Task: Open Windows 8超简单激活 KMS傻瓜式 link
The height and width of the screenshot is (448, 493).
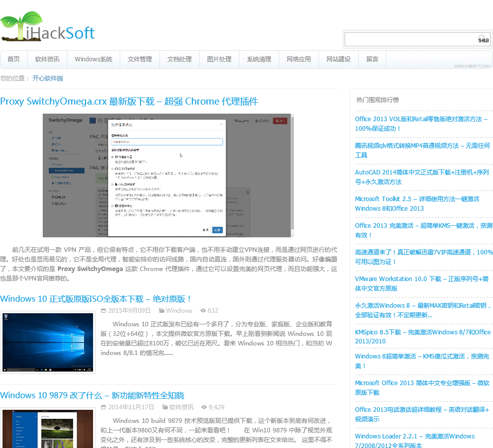Action: (422, 361)
